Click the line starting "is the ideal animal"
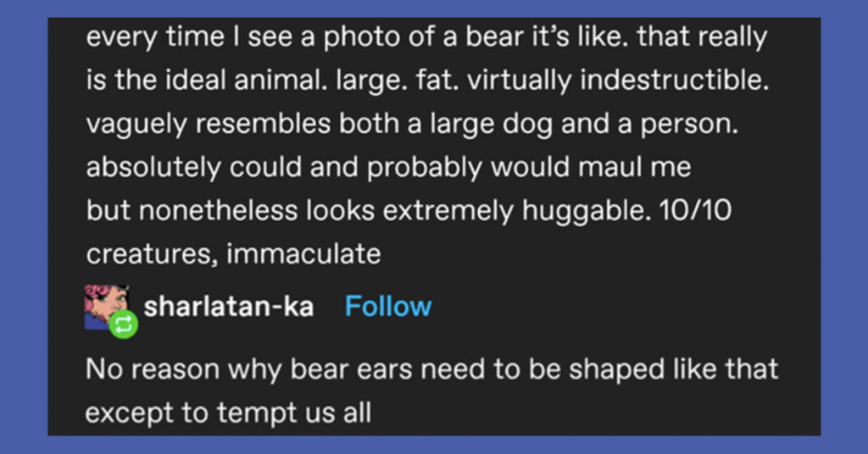This screenshot has height=454, width=868. tap(427, 80)
